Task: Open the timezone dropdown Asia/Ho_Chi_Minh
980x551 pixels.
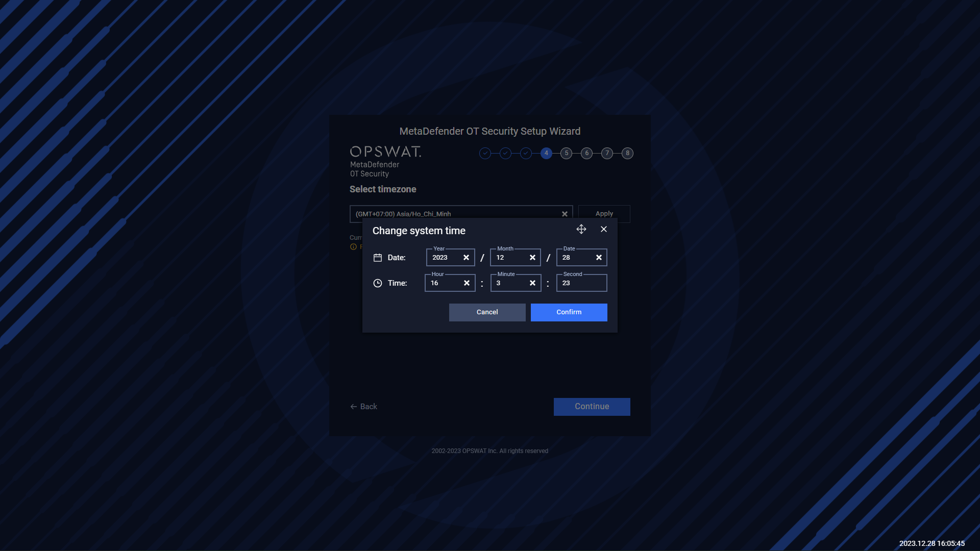Action: click(461, 214)
